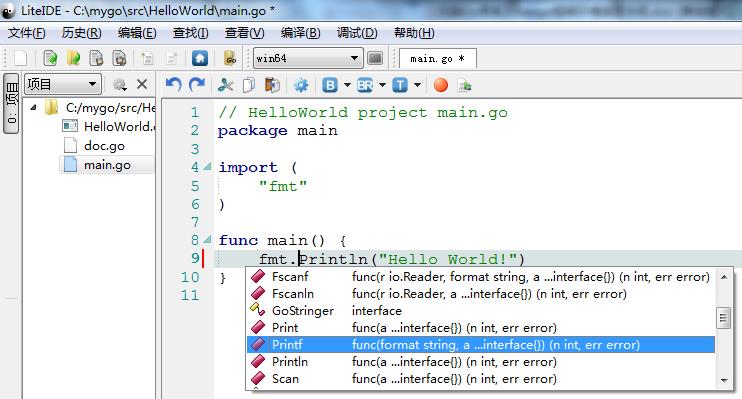
Task: Expand the T test options arrow
Action: point(417,85)
